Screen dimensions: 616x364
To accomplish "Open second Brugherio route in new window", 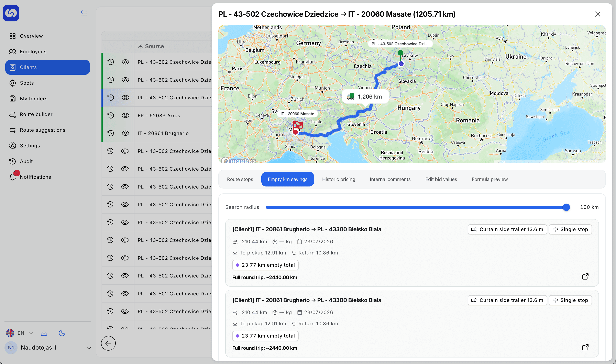I will click(585, 347).
